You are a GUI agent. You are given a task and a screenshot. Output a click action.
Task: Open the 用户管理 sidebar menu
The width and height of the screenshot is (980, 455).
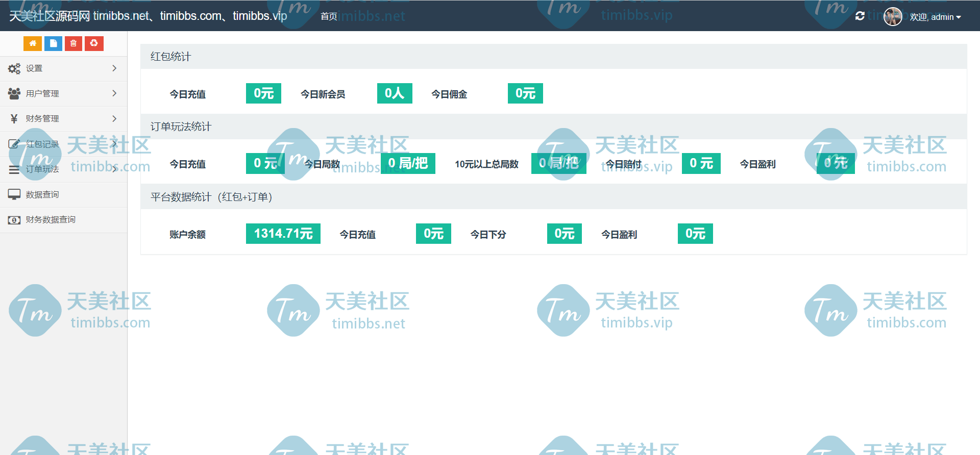tap(63, 93)
